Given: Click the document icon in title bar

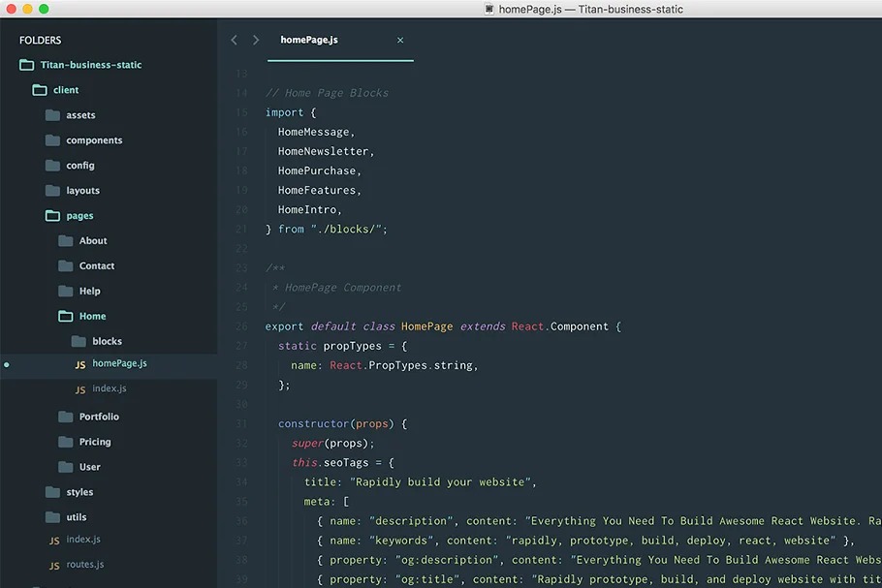Looking at the screenshot, I should (489, 9).
